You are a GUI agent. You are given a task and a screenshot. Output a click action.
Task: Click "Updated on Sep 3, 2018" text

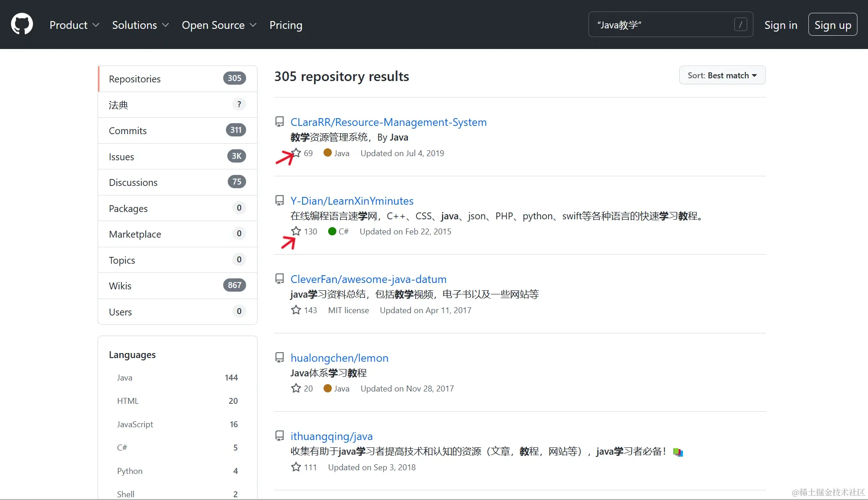coord(372,467)
